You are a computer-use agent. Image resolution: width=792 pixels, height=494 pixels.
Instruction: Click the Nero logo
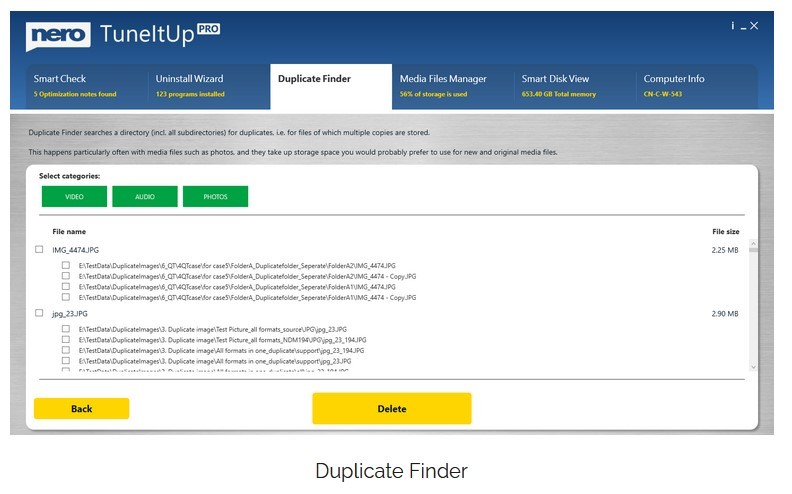(58, 35)
